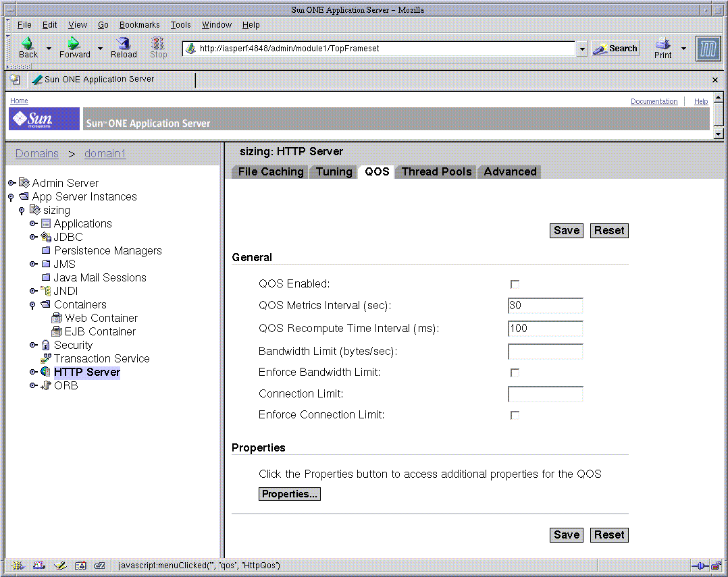Expand the JDBC tree node

34,237
